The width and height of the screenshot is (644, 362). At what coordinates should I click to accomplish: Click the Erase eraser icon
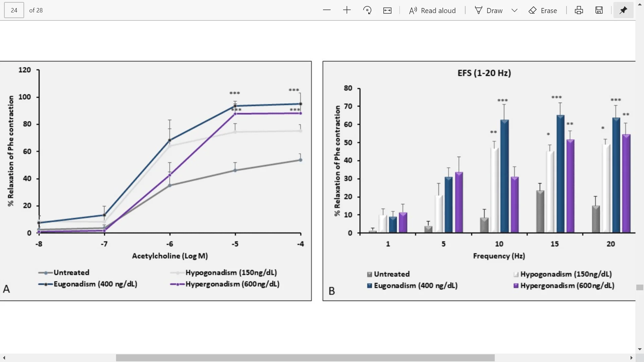coord(533,10)
